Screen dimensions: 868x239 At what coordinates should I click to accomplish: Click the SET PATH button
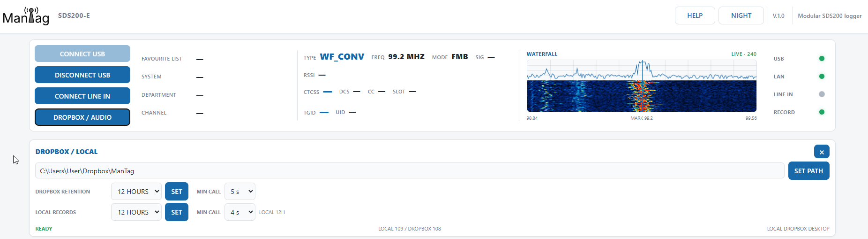tap(808, 171)
